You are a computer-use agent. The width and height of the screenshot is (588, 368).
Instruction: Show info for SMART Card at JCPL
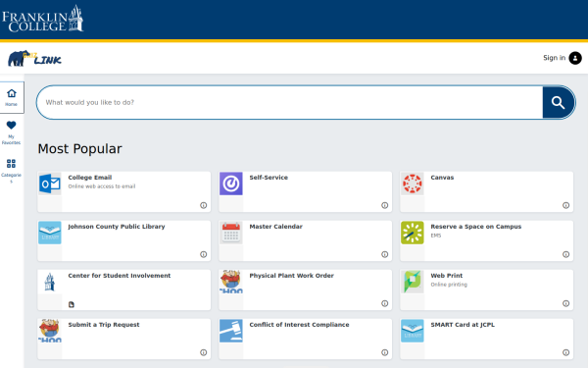pos(565,352)
